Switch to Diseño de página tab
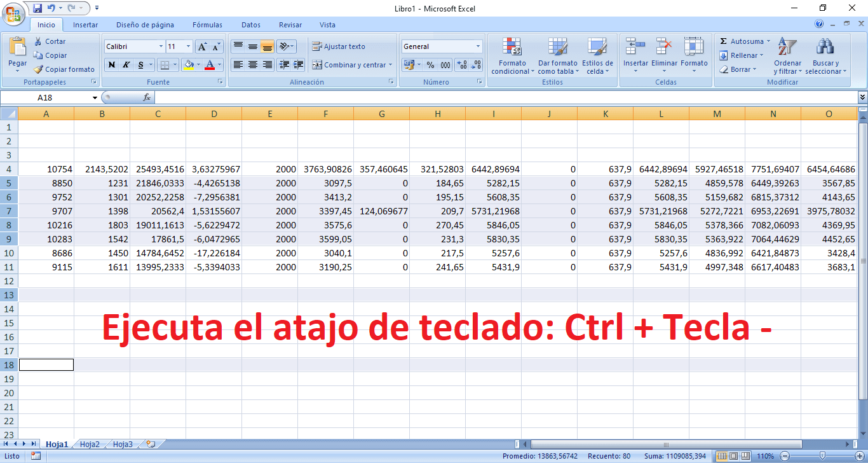The height and width of the screenshot is (463, 868). click(145, 25)
